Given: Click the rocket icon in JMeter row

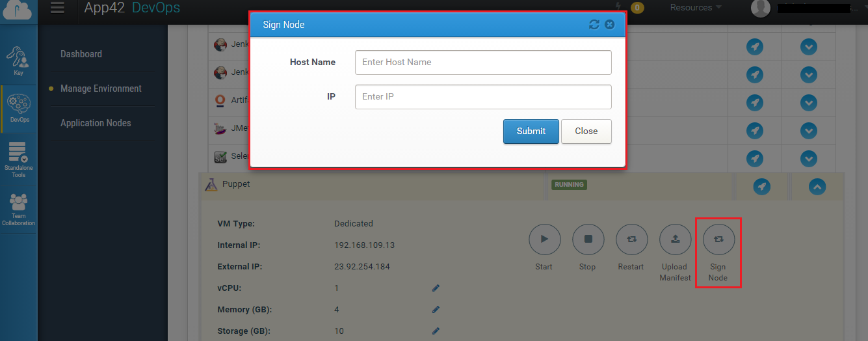Looking at the screenshot, I should pos(754,130).
